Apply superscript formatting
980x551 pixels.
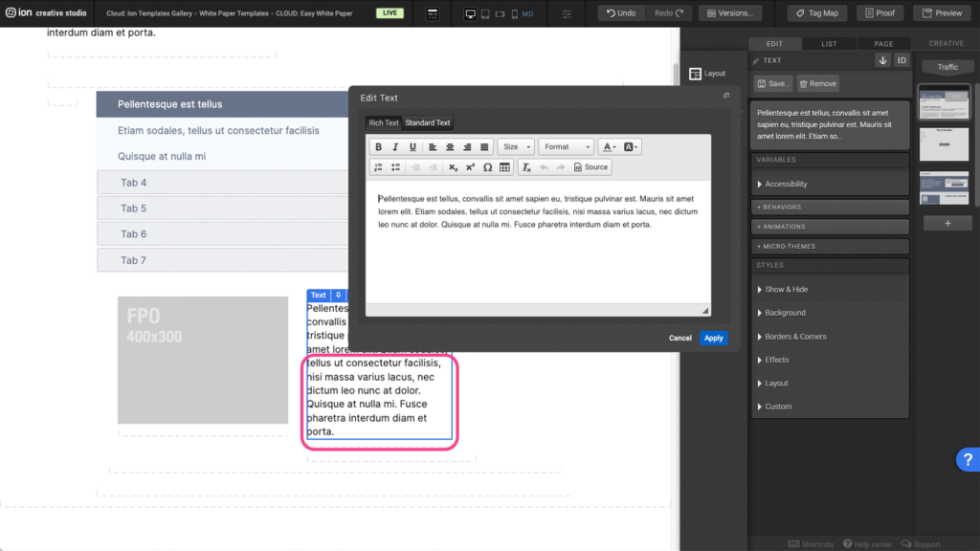point(470,167)
